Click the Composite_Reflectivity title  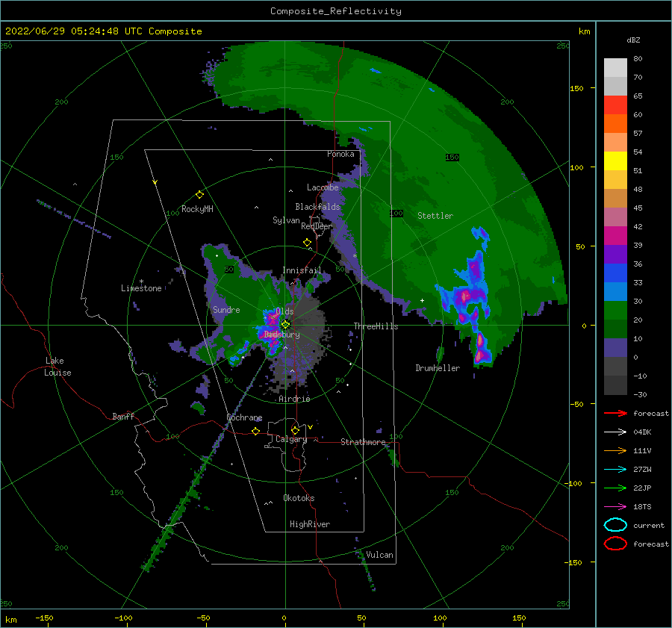[x=336, y=11]
